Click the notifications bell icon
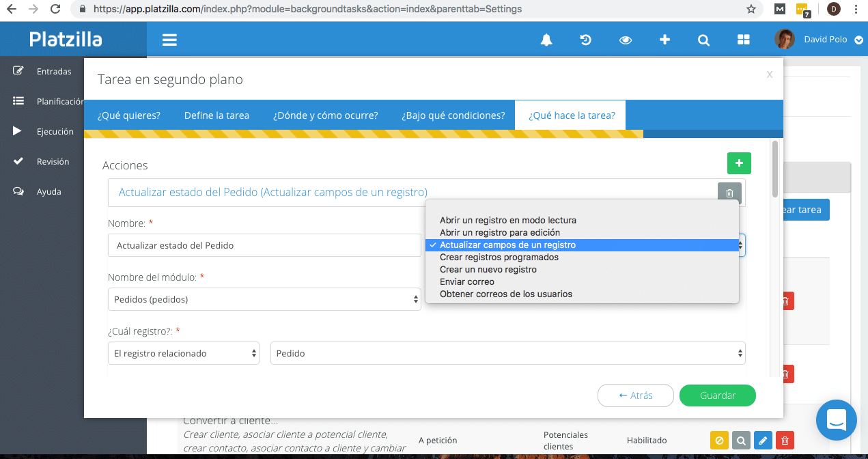 (546, 40)
